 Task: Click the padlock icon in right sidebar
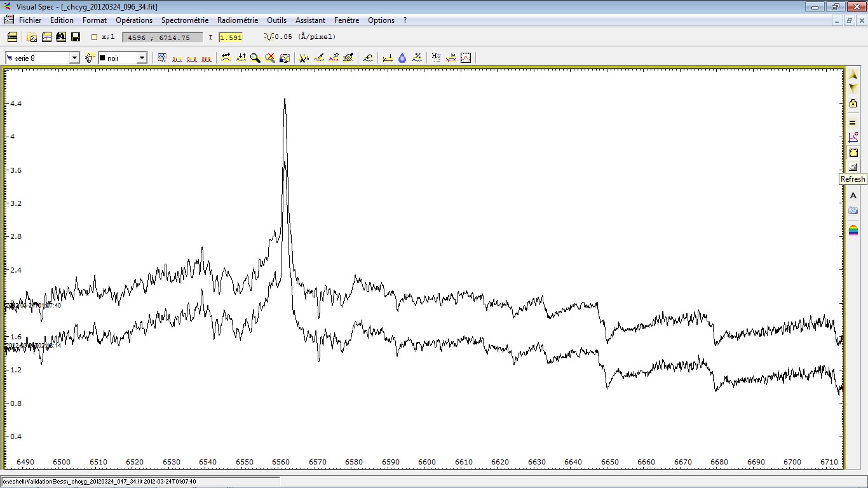[x=853, y=103]
